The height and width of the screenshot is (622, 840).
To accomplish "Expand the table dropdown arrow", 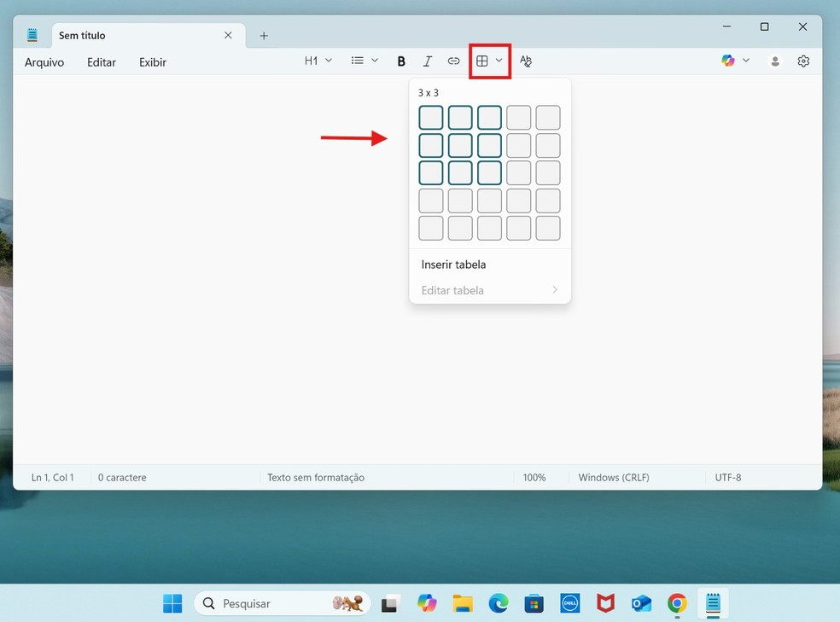I will pyautogui.click(x=499, y=61).
